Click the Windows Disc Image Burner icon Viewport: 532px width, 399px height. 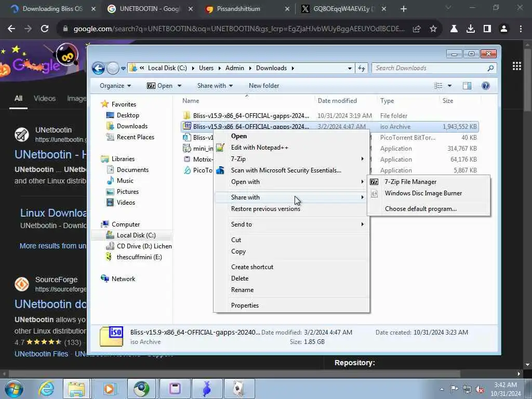pos(374,193)
